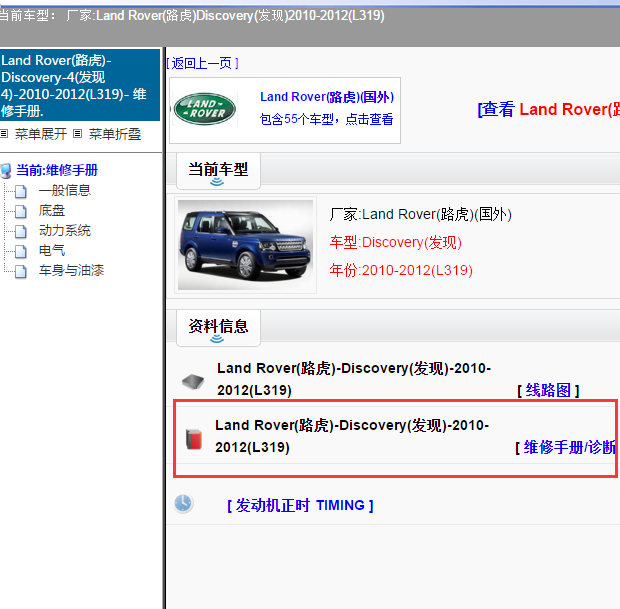Click the gray chip icon of wiring diagram row
The width and height of the screenshot is (620, 609).
193,382
